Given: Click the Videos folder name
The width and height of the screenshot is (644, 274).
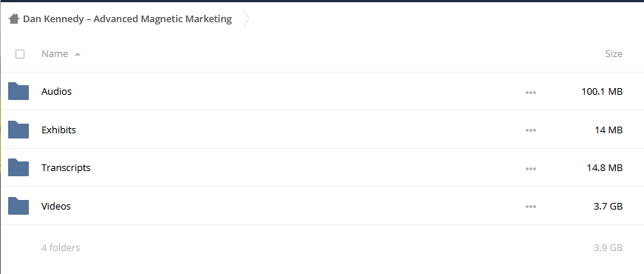Looking at the screenshot, I should (56, 206).
